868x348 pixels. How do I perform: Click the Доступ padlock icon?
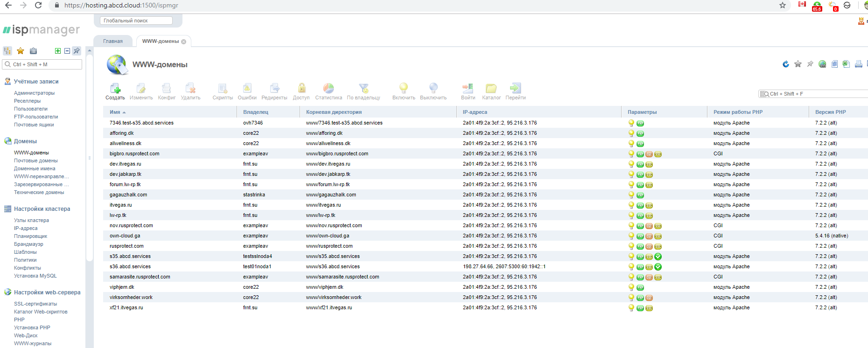pyautogui.click(x=301, y=89)
